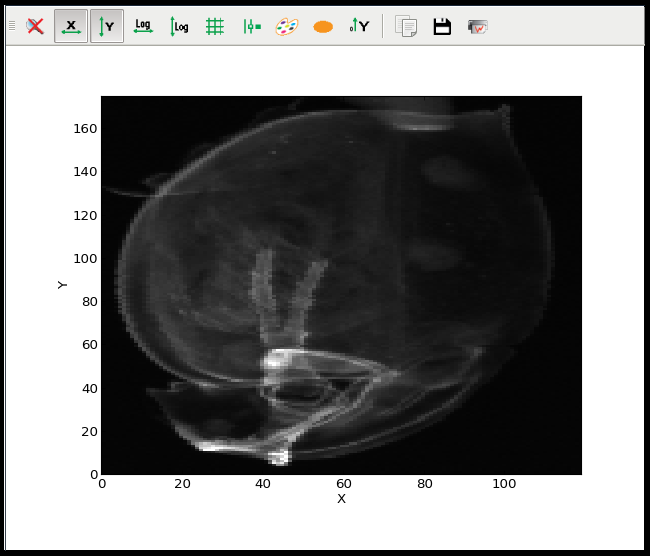Open Y-axis orientation dropdown

(x=359, y=26)
